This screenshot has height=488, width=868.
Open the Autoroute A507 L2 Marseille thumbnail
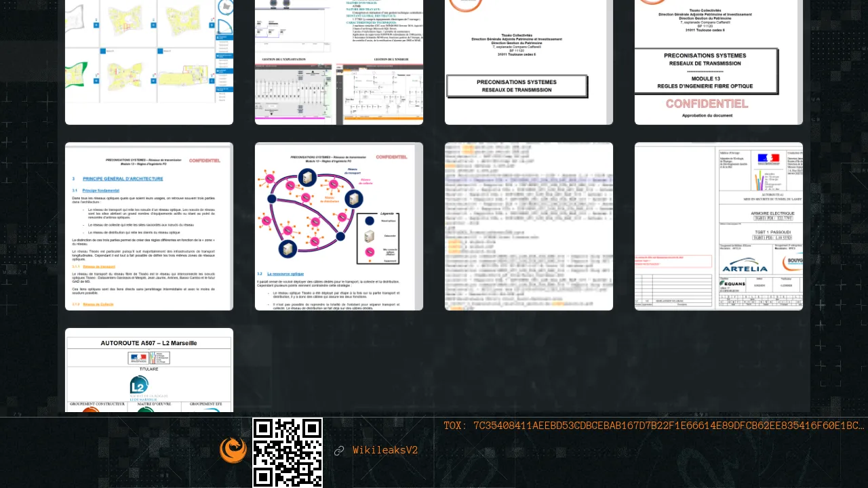tap(149, 370)
